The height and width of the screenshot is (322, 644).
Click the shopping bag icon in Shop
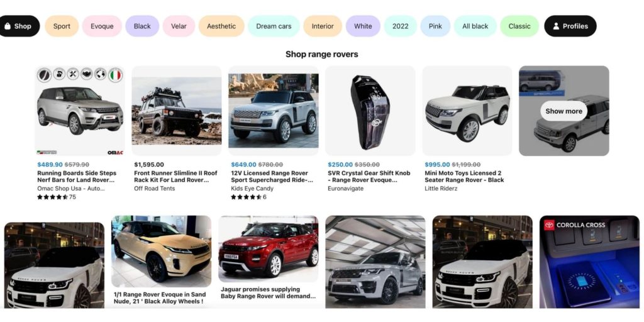[x=7, y=26]
